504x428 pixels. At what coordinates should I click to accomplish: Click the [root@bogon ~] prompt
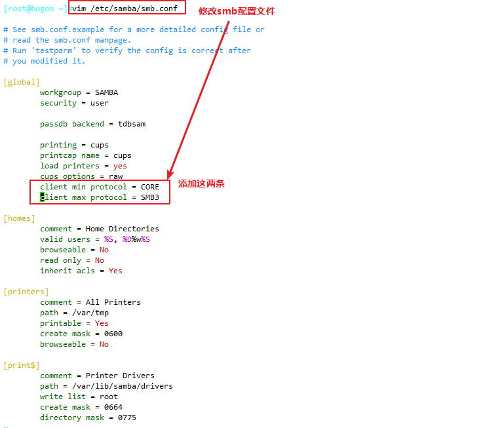pyautogui.click(x=35, y=9)
